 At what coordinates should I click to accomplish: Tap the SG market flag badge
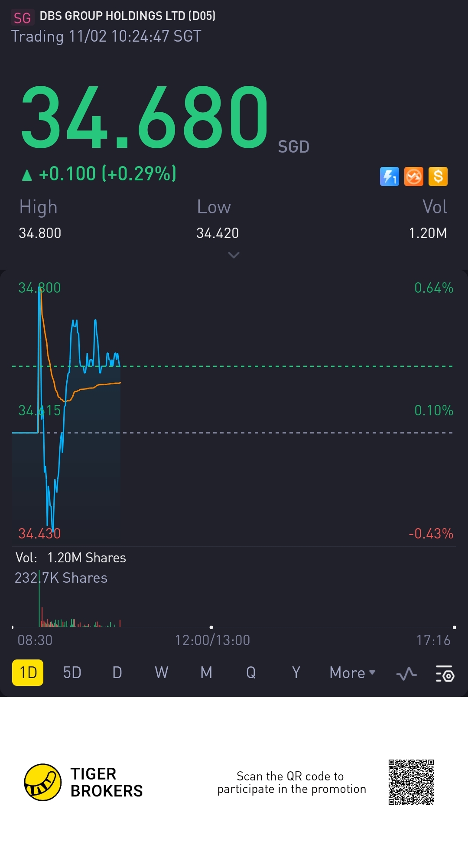(x=22, y=17)
